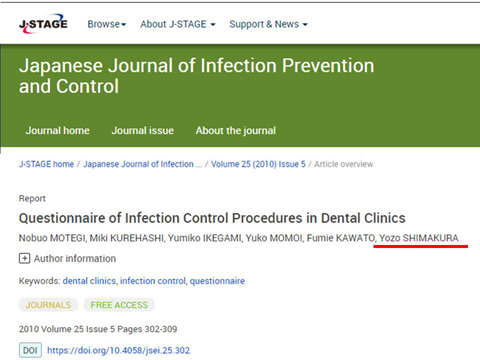This screenshot has height=360, width=480.
Task: Click the J-STAGE logo
Action: click(x=43, y=24)
